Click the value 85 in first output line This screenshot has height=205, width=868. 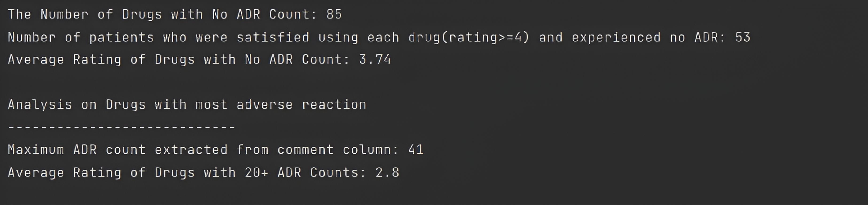click(334, 15)
